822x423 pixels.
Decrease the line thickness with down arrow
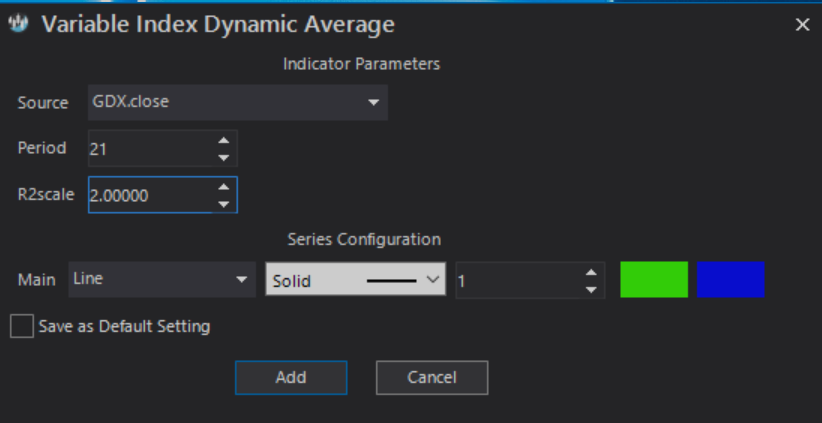591,289
